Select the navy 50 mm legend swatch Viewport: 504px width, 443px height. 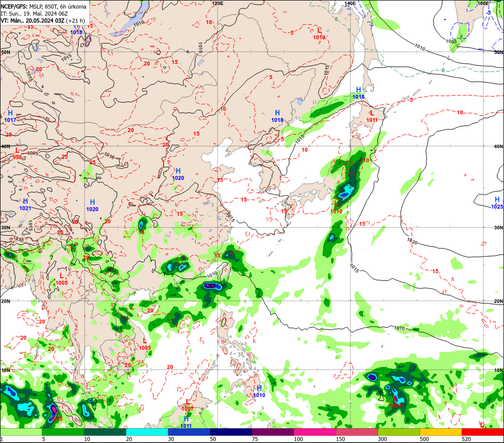[x=231, y=432]
